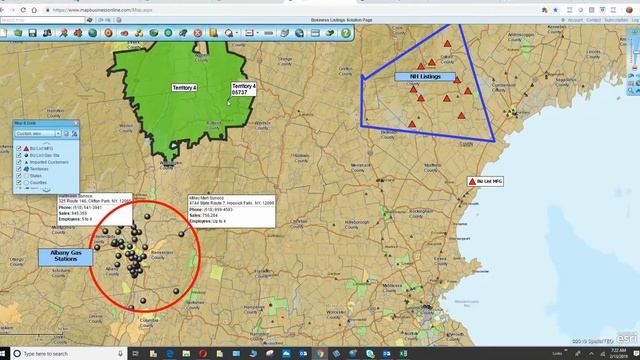Open the Account link
This screenshot has height=360, width=640.
[x=575, y=20]
